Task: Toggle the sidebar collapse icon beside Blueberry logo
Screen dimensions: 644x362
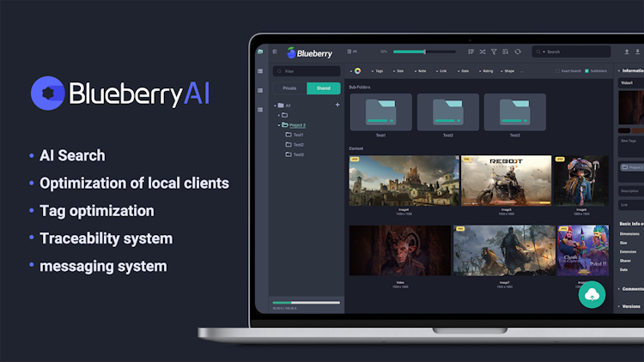Action: click(275, 51)
